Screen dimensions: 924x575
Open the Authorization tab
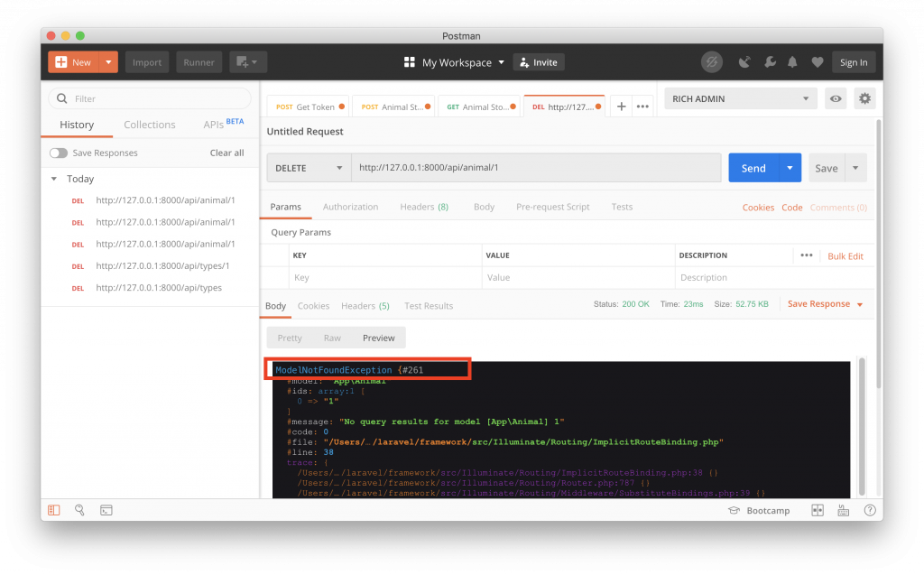pos(351,207)
